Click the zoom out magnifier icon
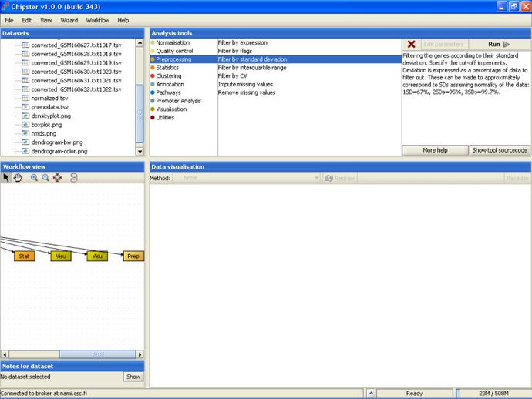The image size is (532, 399). 45,178
